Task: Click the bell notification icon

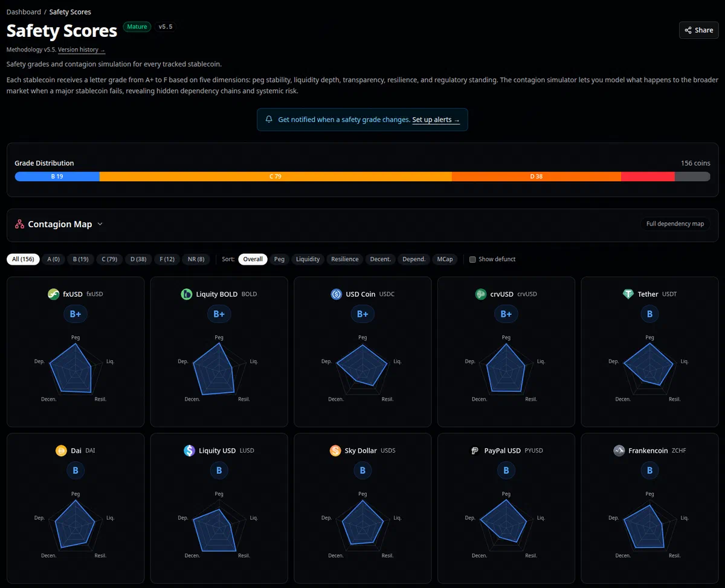Action: (x=269, y=120)
